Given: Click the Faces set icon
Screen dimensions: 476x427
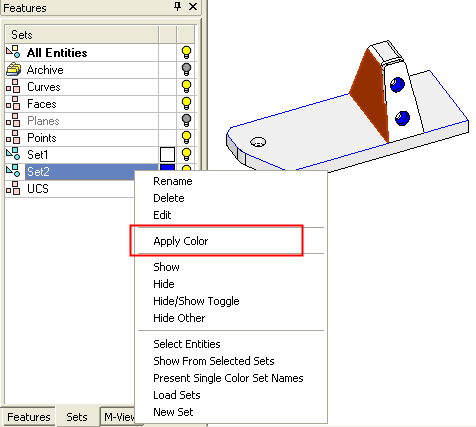Looking at the screenshot, I should [x=13, y=104].
